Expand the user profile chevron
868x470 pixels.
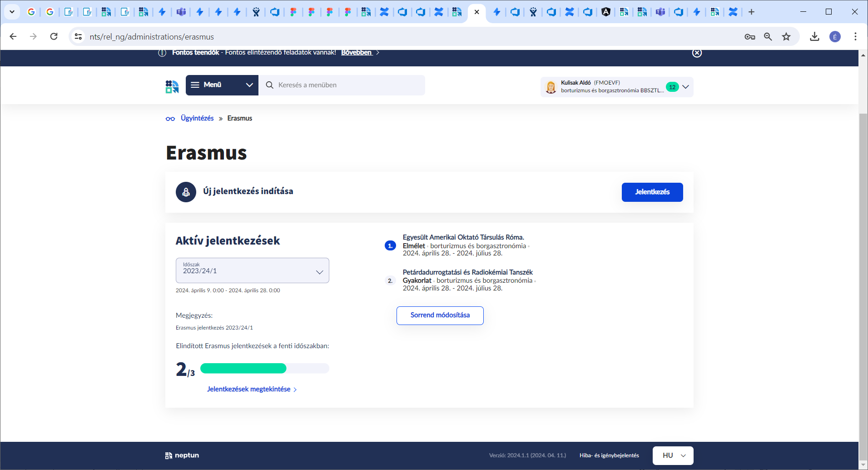685,87
